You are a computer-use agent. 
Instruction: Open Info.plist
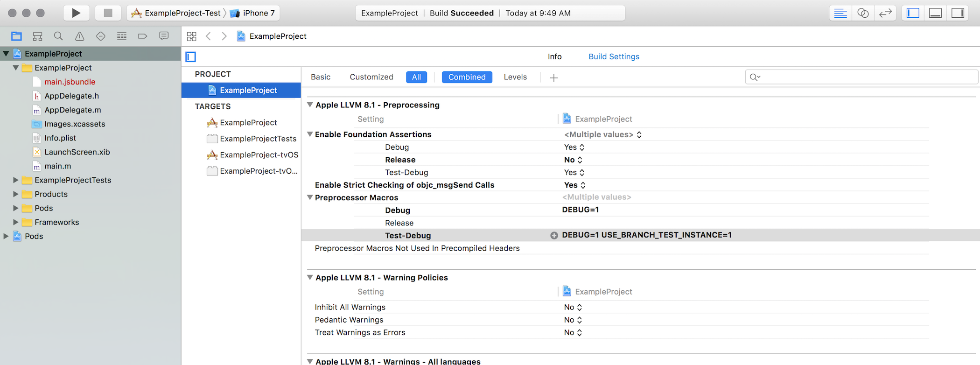tap(60, 138)
